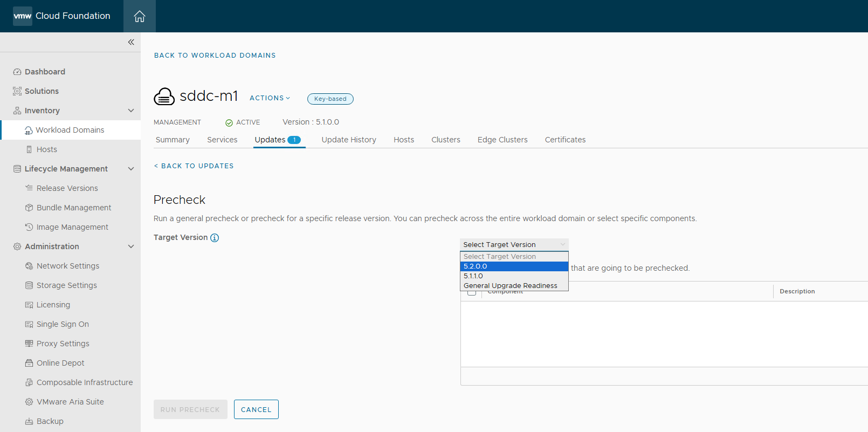Click the Target Version info icon
This screenshot has height=432, width=868.
click(x=215, y=238)
